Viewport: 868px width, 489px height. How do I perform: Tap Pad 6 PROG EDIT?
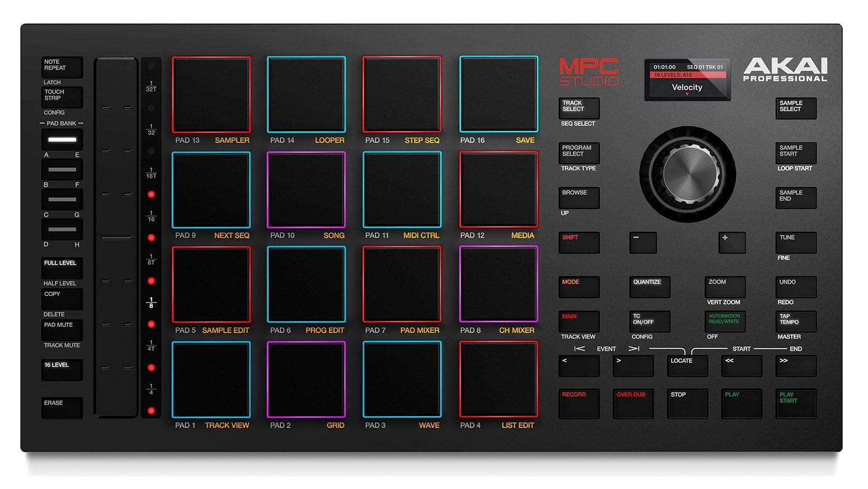(x=306, y=284)
